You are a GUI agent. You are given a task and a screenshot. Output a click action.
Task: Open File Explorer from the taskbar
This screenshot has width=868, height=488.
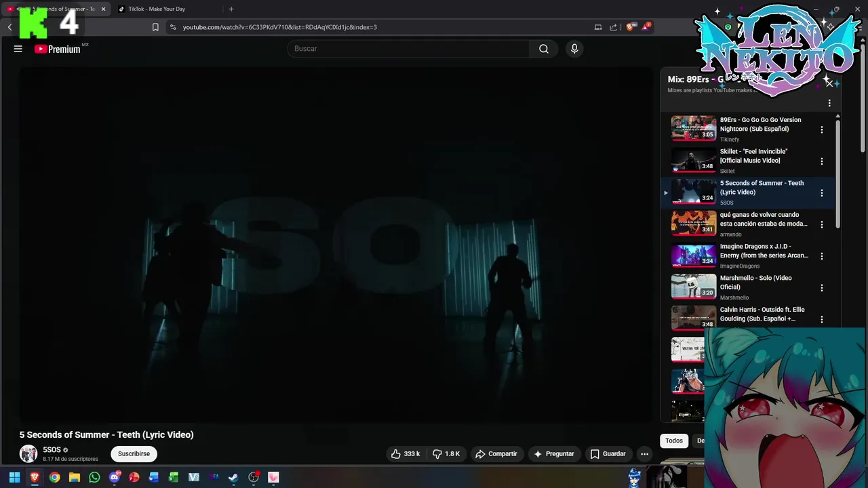(x=75, y=477)
